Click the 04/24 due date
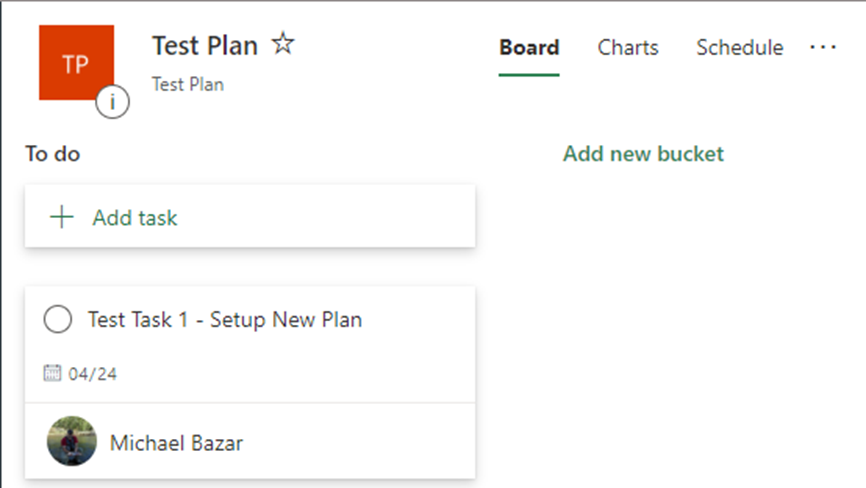 [92, 374]
